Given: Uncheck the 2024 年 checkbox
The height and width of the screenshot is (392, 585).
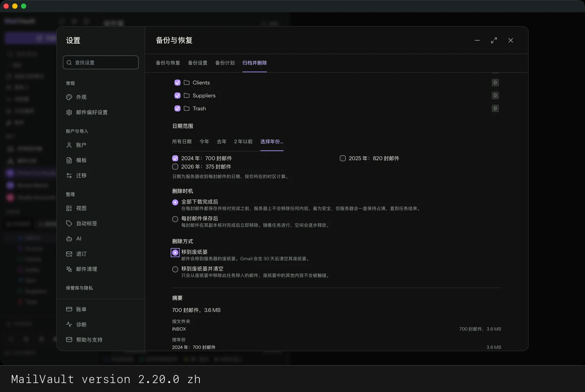Looking at the screenshot, I should pyautogui.click(x=175, y=158).
